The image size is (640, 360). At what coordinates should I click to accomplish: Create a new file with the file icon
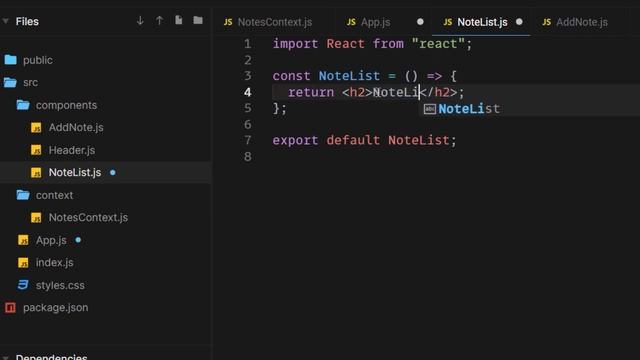pyautogui.click(x=179, y=20)
